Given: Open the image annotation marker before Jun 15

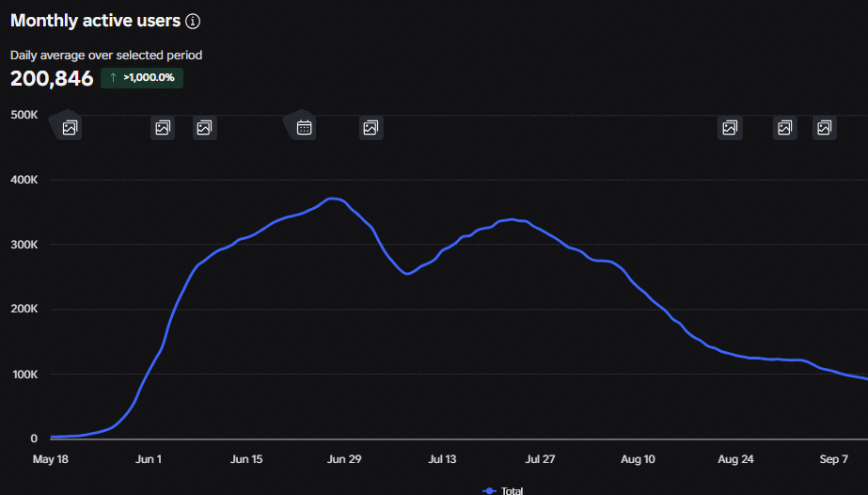Looking at the screenshot, I should tap(204, 128).
